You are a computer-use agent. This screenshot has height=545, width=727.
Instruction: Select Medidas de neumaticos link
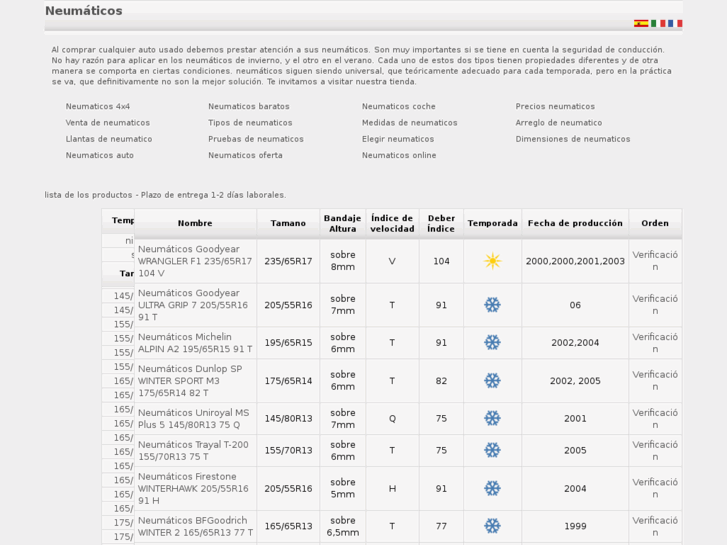(x=409, y=123)
